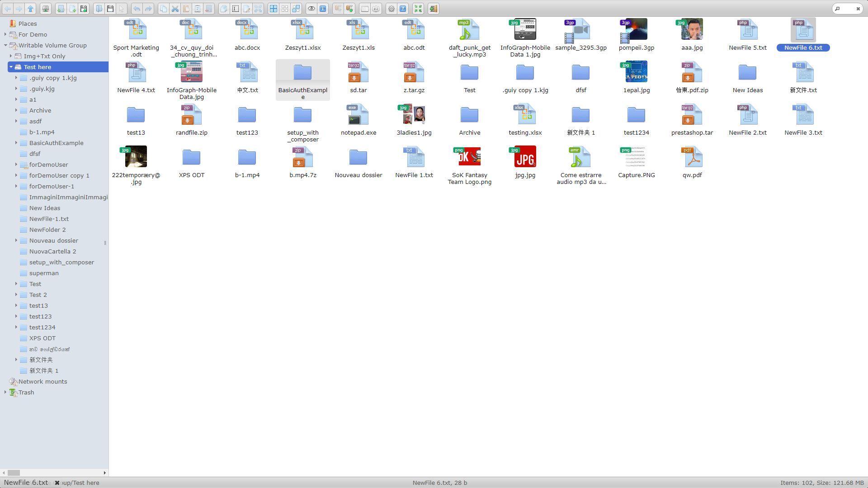Expand the Img+Txt Only volume

tap(11, 56)
